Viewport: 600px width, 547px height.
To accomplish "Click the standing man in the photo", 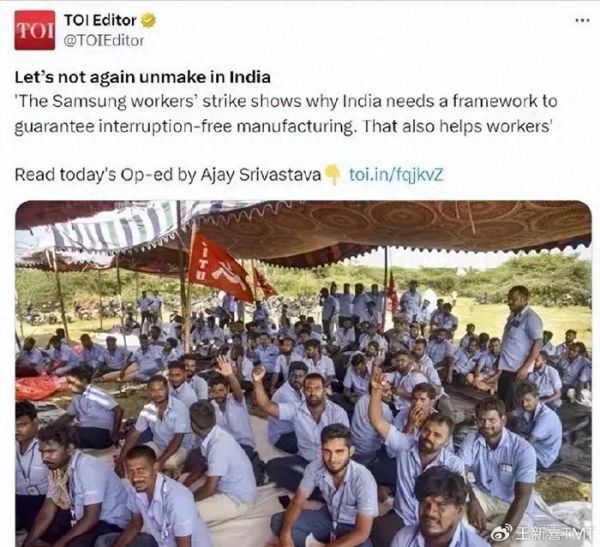I will (519, 343).
